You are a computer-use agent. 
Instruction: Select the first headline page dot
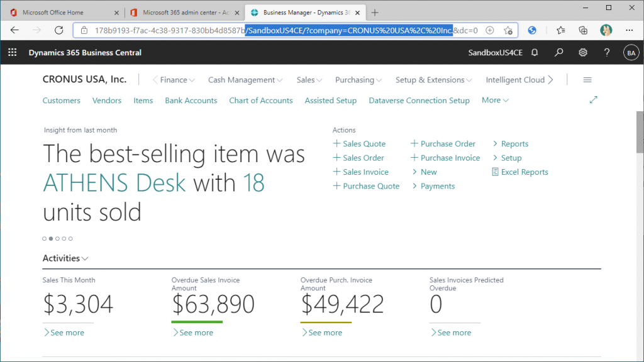click(x=45, y=238)
